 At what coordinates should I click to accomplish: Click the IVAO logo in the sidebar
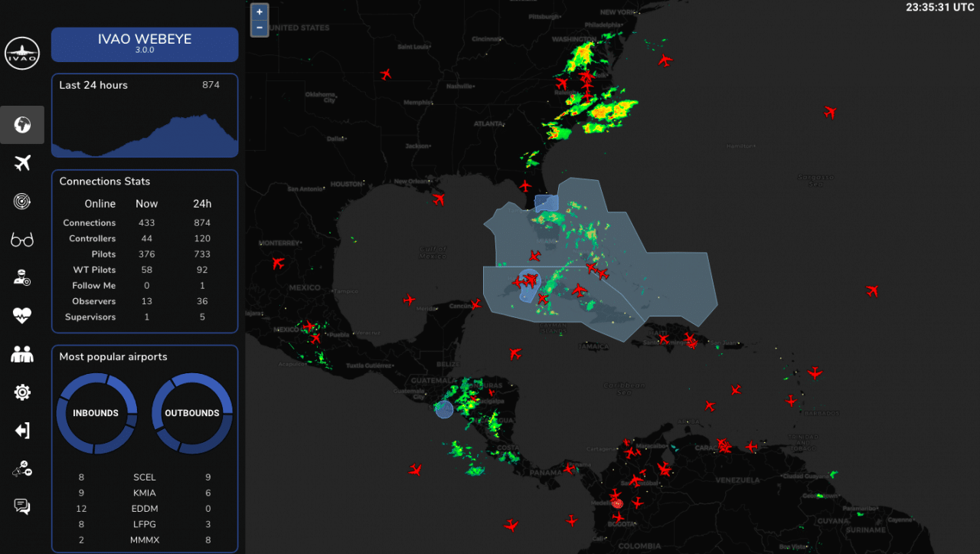(22, 53)
